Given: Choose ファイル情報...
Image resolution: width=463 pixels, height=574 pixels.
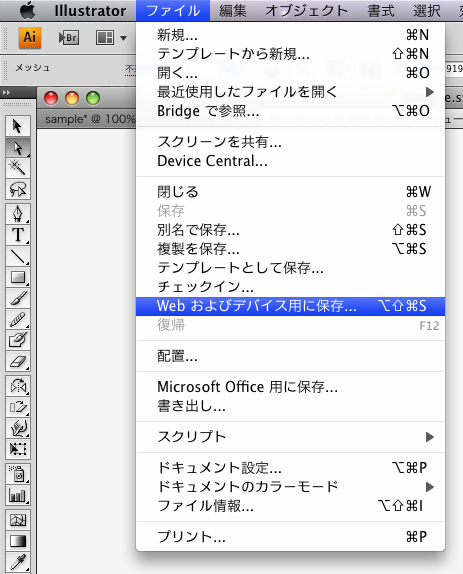Looking at the screenshot, I should click(x=291, y=506).
